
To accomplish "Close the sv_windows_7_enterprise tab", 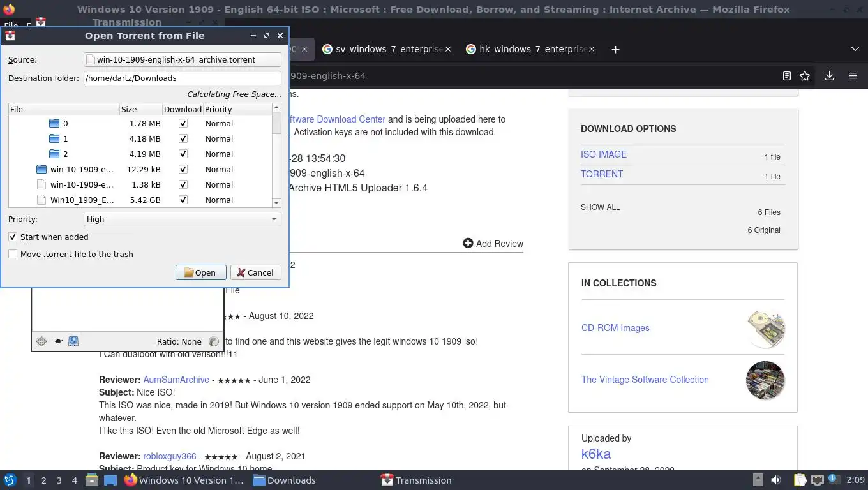I will click(x=447, y=49).
